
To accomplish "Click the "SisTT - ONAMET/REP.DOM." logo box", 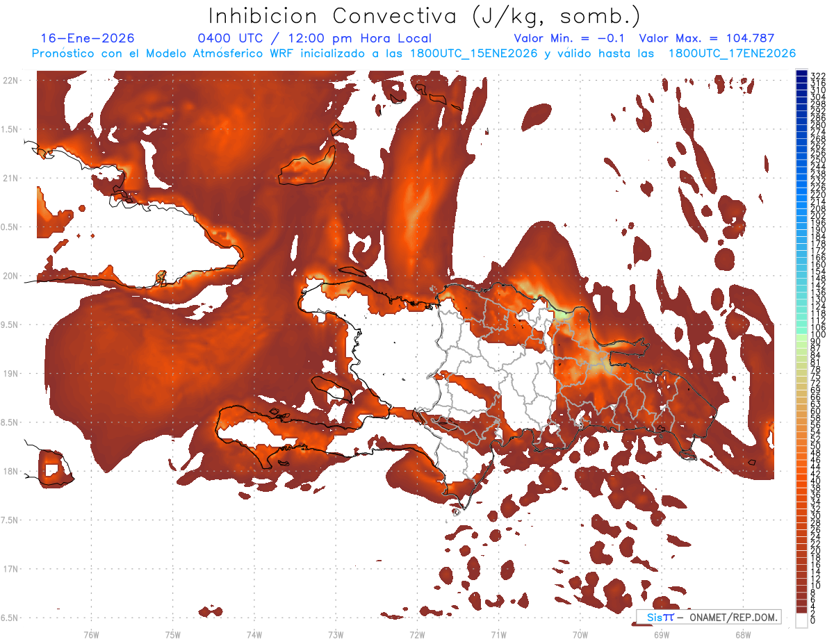I will (708, 617).
